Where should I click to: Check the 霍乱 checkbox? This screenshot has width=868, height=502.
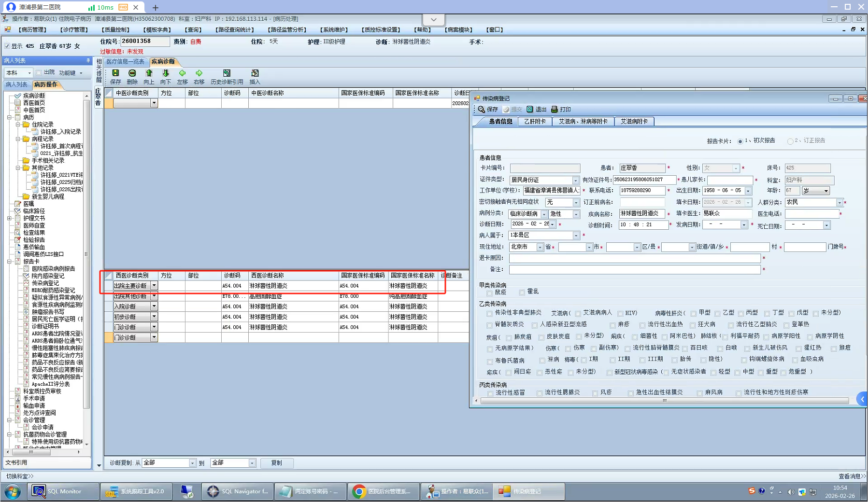pos(522,293)
